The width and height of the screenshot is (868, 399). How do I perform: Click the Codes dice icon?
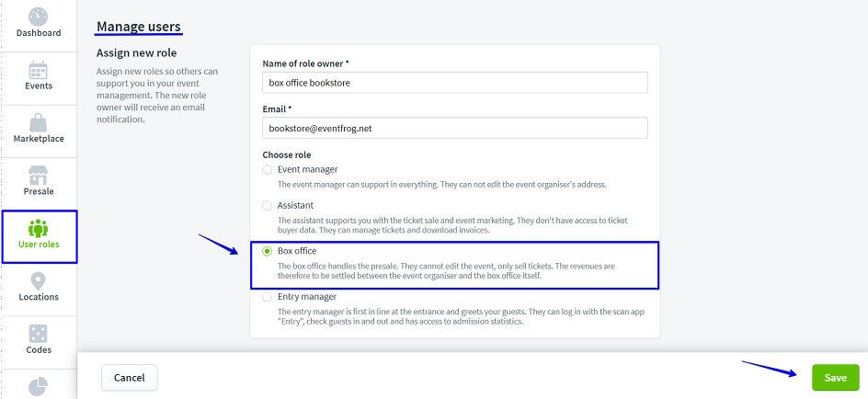coord(38,333)
